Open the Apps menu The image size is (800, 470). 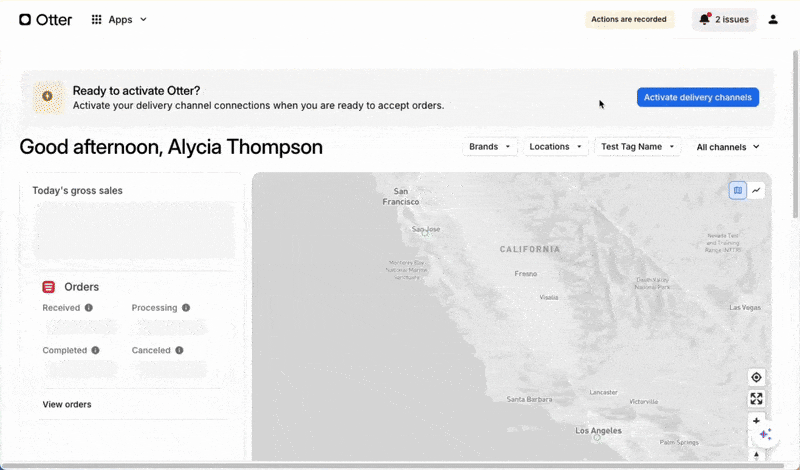point(120,19)
